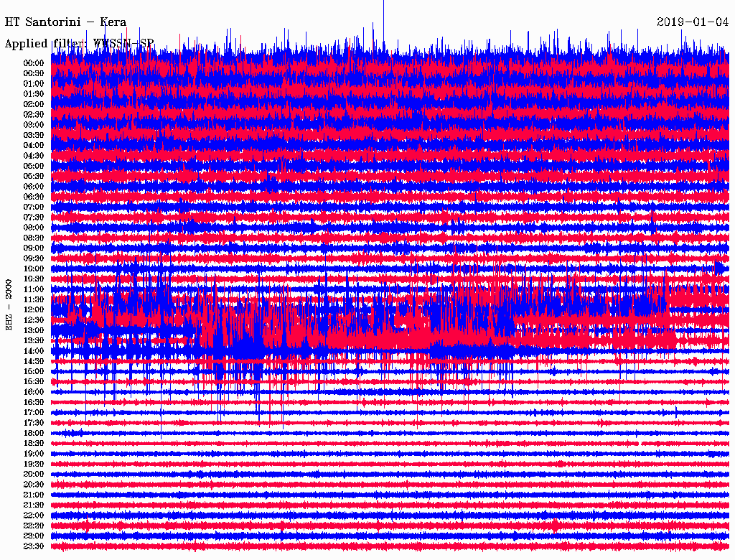The width and height of the screenshot is (735, 560).
Task: Click the 04:30 time row label
Action: [34, 156]
